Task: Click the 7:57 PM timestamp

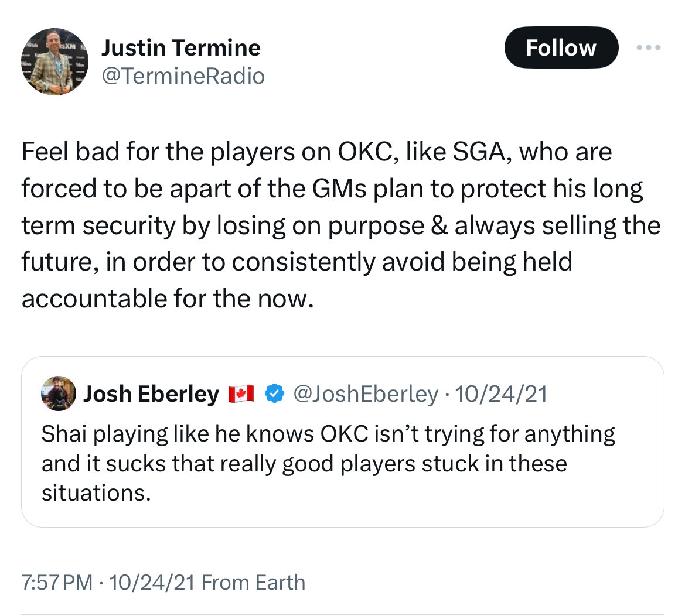Action: click(x=57, y=583)
